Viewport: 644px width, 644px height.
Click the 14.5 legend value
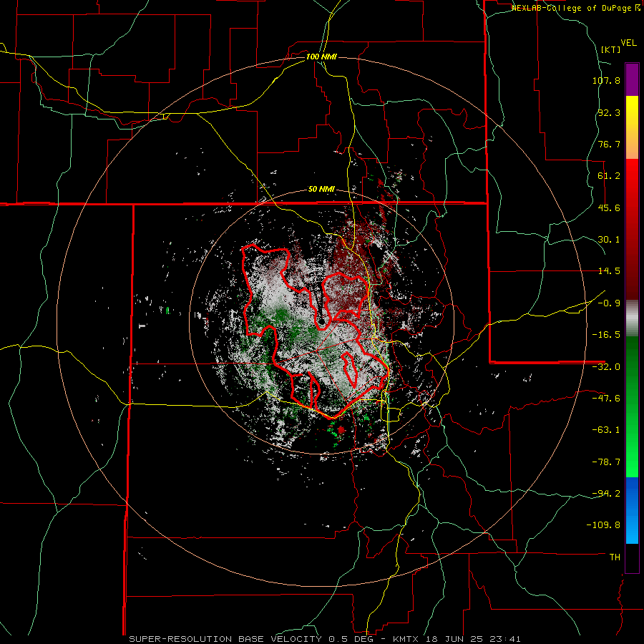tap(609, 271)
